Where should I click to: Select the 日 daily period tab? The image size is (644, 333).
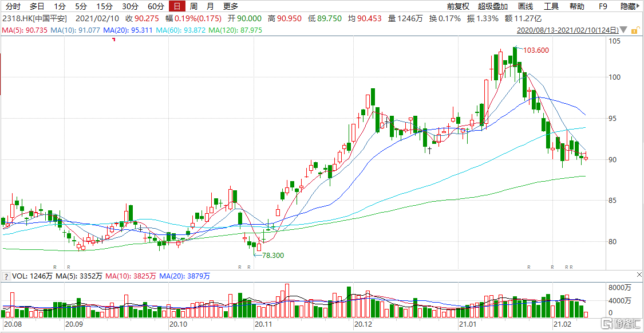[x=177, y=6]
